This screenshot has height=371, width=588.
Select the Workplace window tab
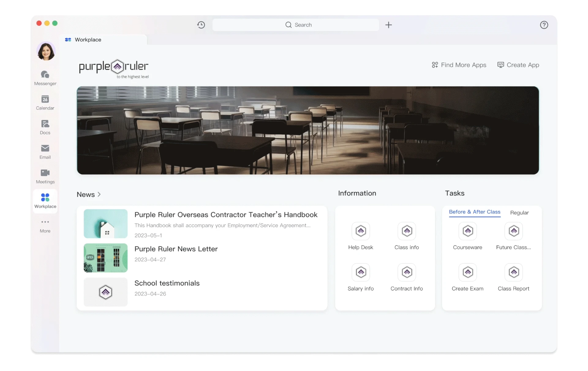pos(103,40)
